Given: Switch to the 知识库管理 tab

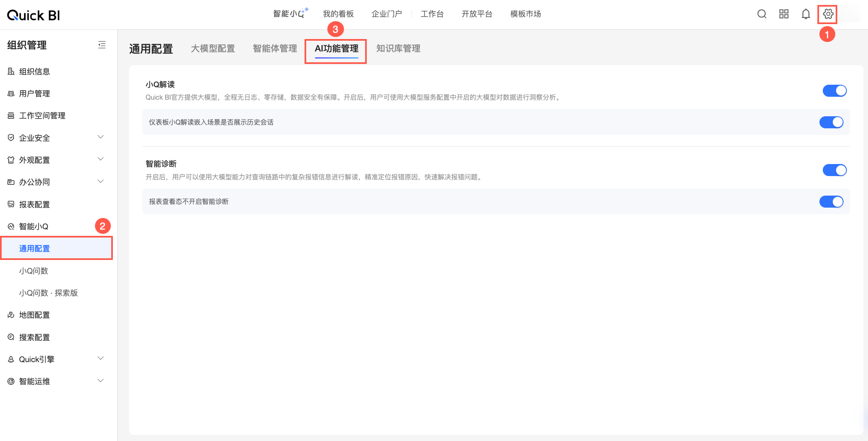Looking at the screenshot, I should point(398,49).
